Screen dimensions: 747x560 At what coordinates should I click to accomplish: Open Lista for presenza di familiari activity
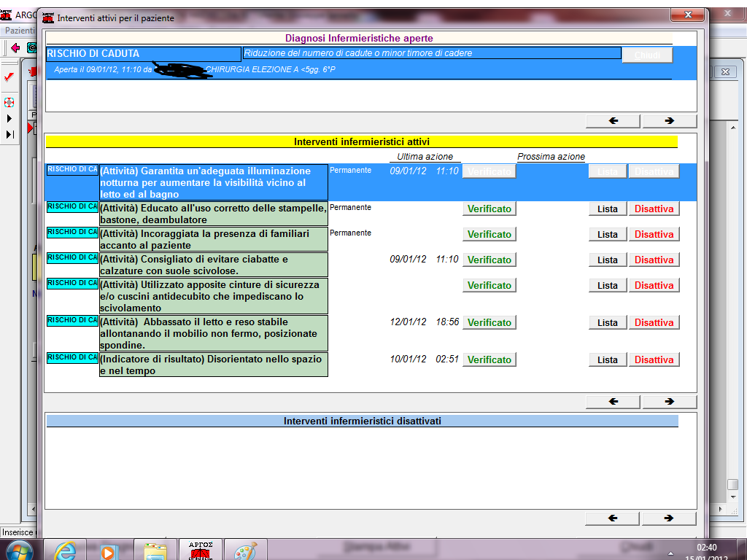pyautogui.click(x=608, y=234)
